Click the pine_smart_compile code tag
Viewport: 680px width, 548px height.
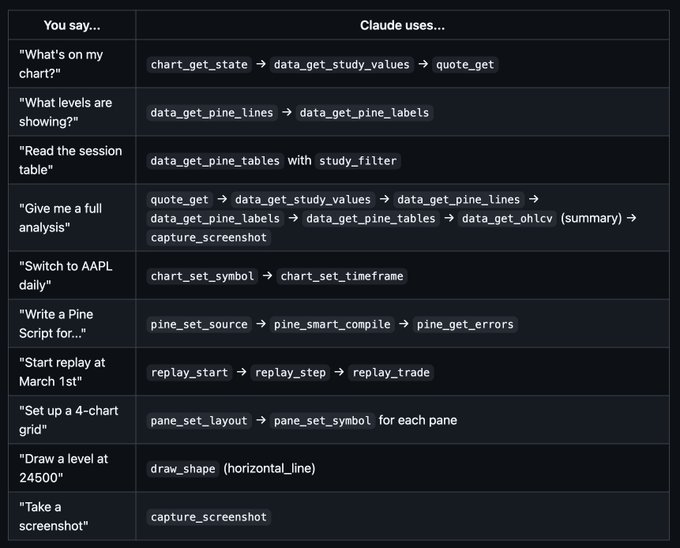[x=332, y=324]
